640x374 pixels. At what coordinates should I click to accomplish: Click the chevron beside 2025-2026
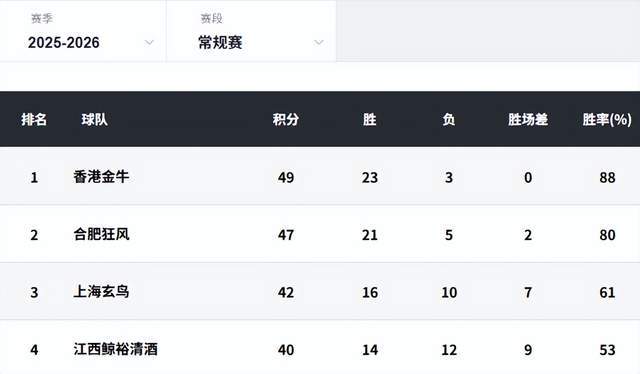pos(149,42)
